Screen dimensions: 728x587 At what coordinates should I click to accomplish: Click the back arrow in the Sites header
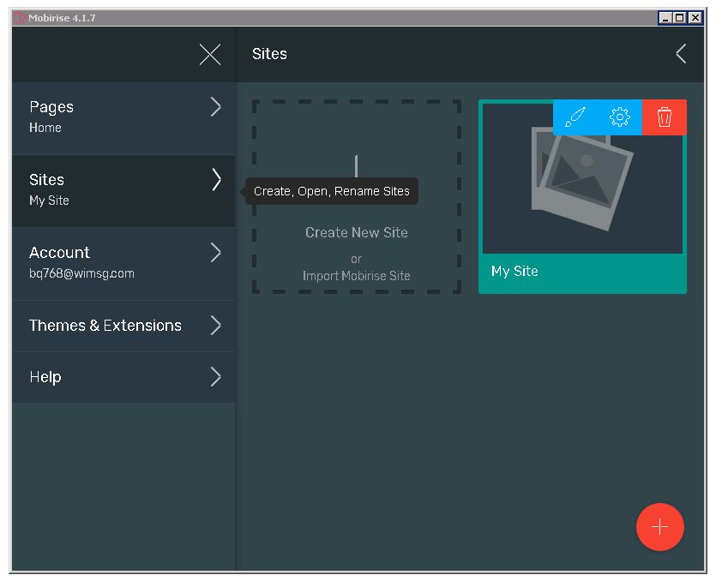click(681, 54)
